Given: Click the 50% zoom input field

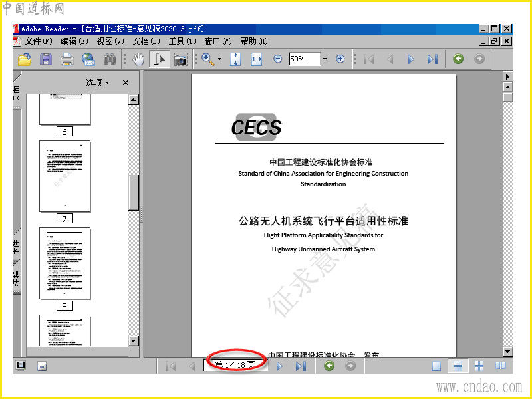Looking at the screenshot, I should 305,59.
